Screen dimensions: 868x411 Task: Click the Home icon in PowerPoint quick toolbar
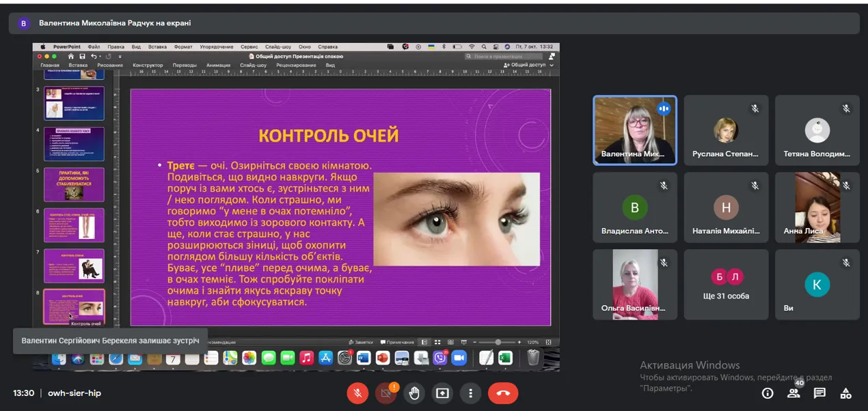point(70,56)
